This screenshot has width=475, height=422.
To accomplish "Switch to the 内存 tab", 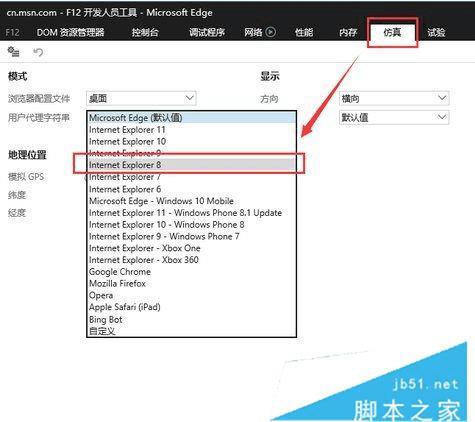I will (348, 32).
